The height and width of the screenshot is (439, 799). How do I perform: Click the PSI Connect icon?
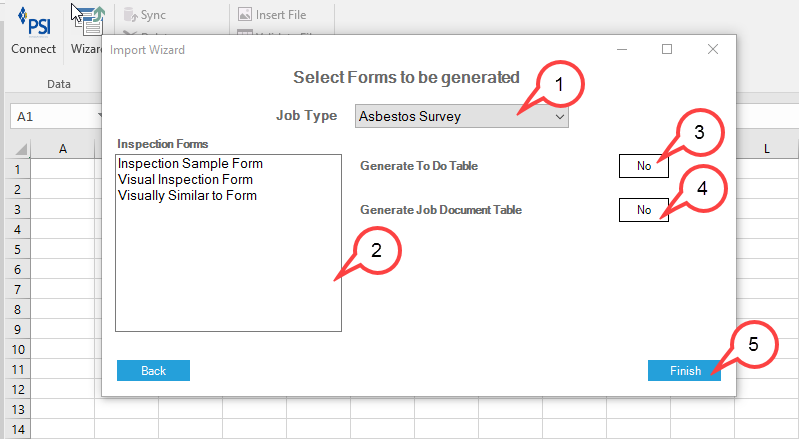[x=34, y=22]
